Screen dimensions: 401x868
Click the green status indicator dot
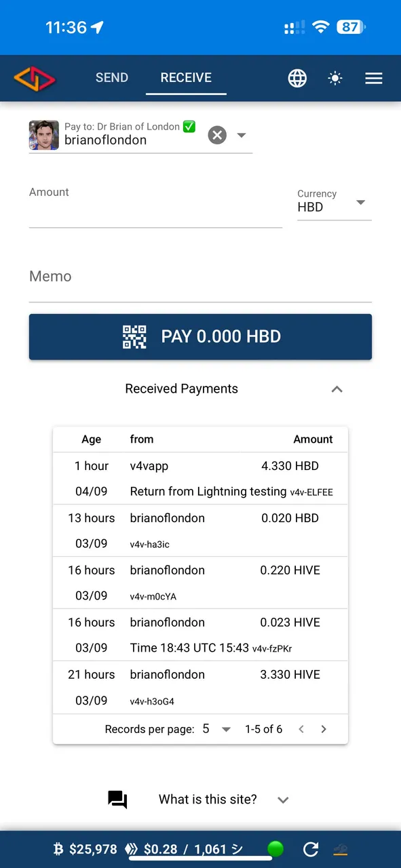pyautogui.click(x=275, y=849)
